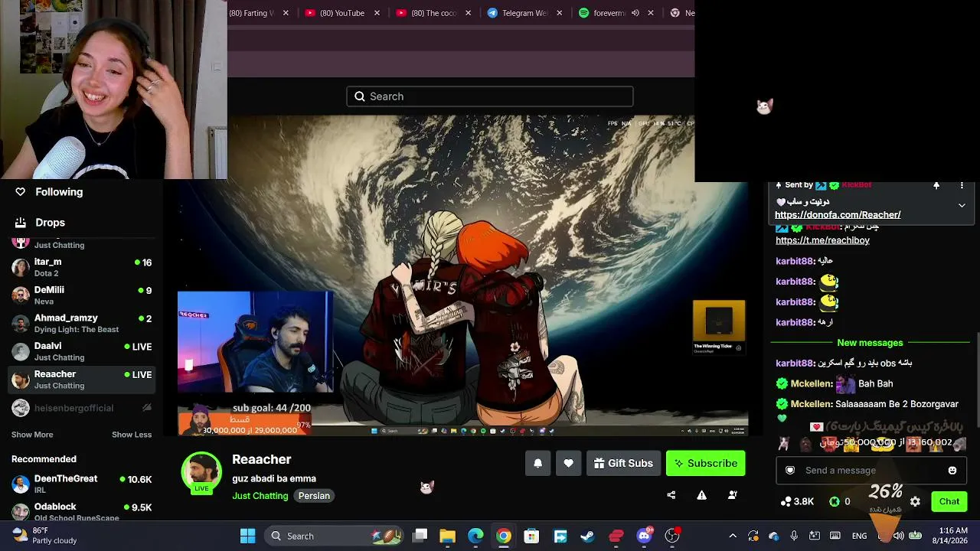
Task: Share the stream via share icon
Action: [x=671, y=495]
